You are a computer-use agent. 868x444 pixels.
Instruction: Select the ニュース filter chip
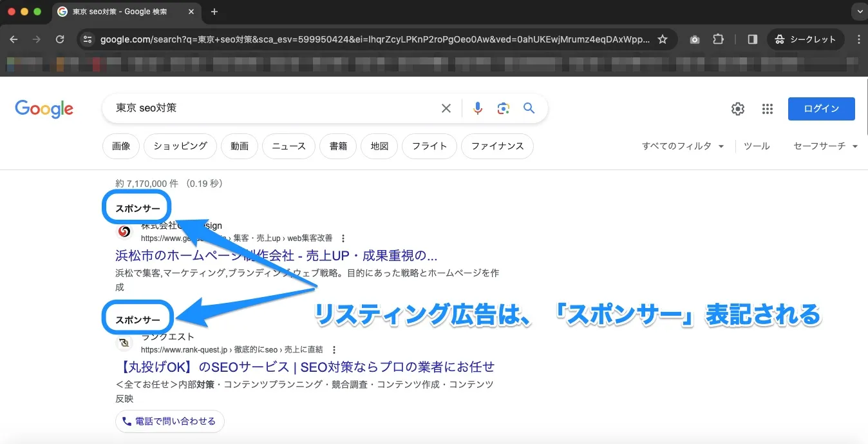point(288,146)
